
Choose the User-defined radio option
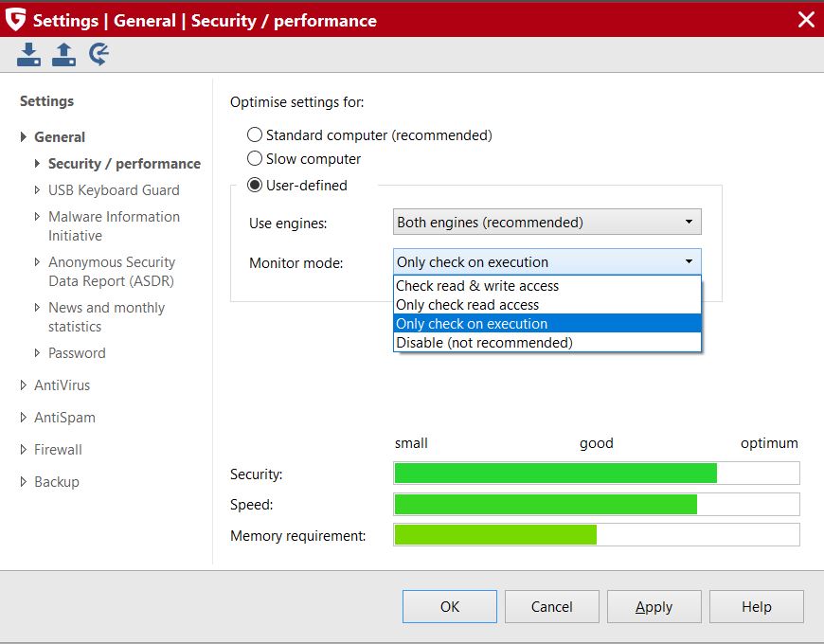255,186
